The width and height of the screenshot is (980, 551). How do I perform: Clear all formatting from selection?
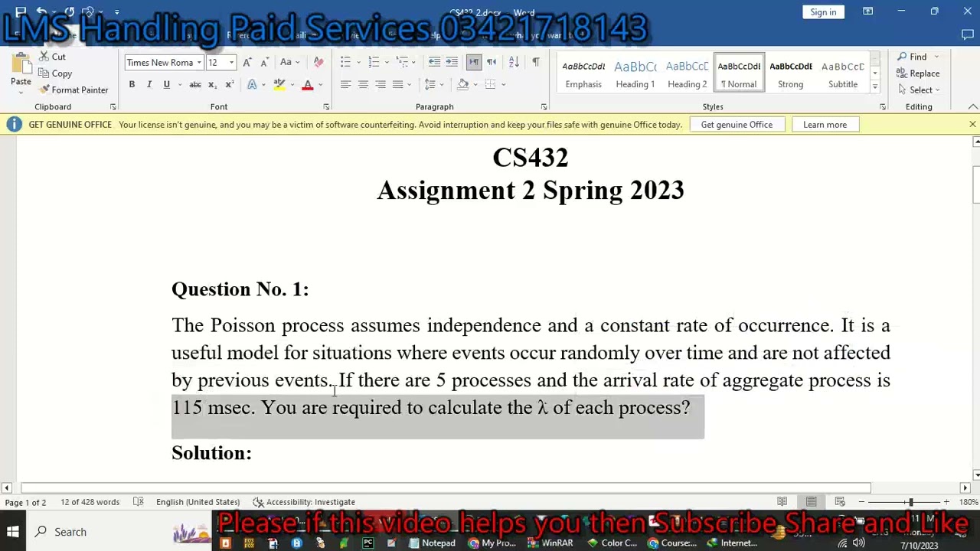tap(318, 62)
